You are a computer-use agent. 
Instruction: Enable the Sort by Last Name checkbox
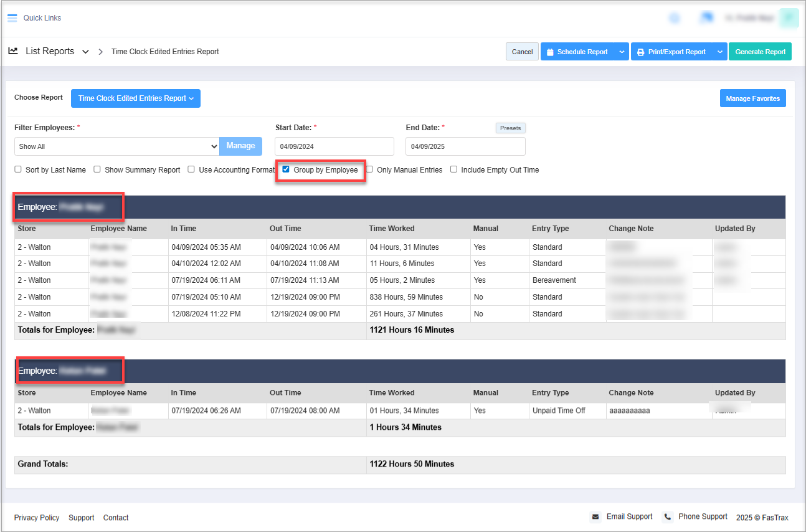[18, 169]
